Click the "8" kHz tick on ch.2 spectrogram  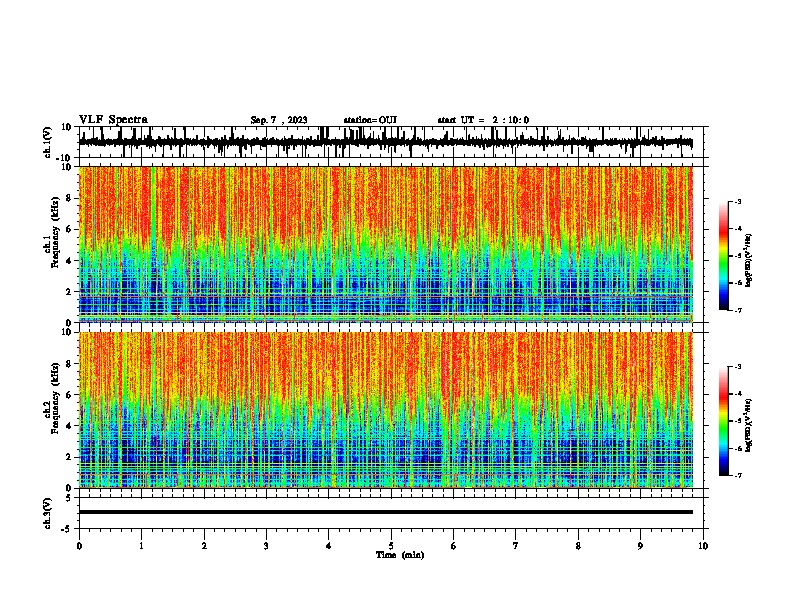(x=69, y=364)
